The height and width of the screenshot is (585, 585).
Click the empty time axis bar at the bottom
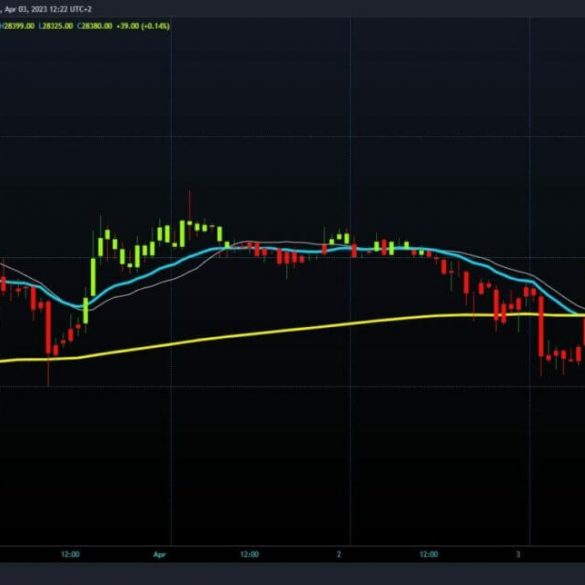[x=292, y=555]
